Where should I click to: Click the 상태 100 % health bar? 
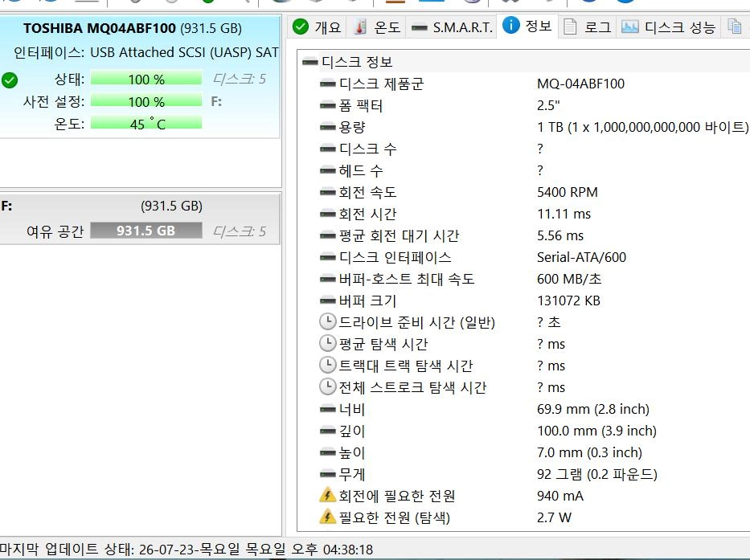coord(145,79)
